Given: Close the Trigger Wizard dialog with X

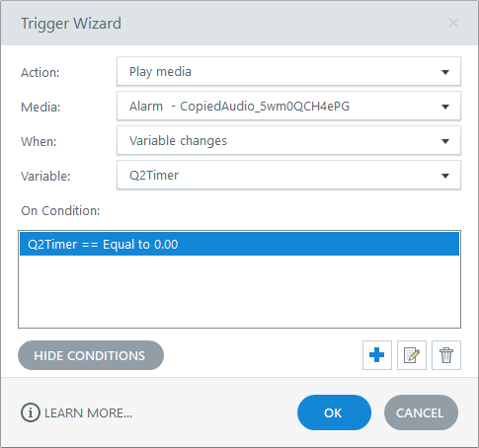Looking at the screenshot, I should 453,23.
